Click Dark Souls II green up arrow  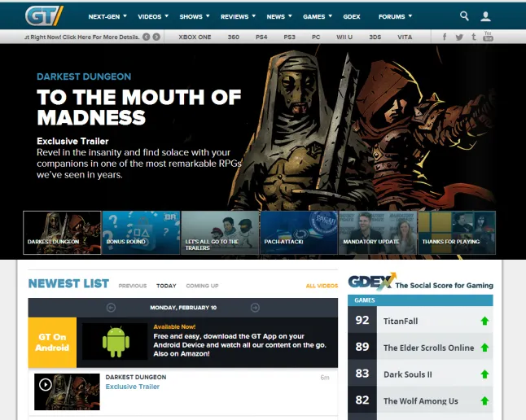pos(484,374)
